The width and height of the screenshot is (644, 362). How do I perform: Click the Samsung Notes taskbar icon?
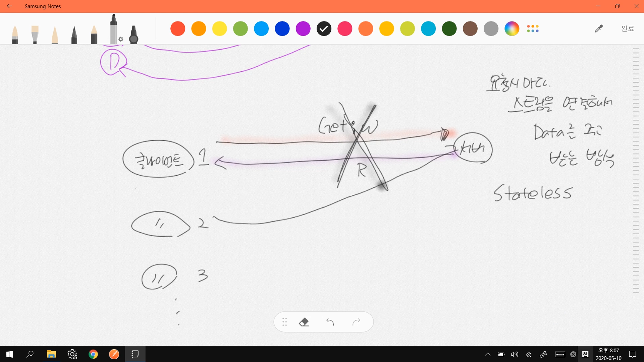click(x=135, y=354)
